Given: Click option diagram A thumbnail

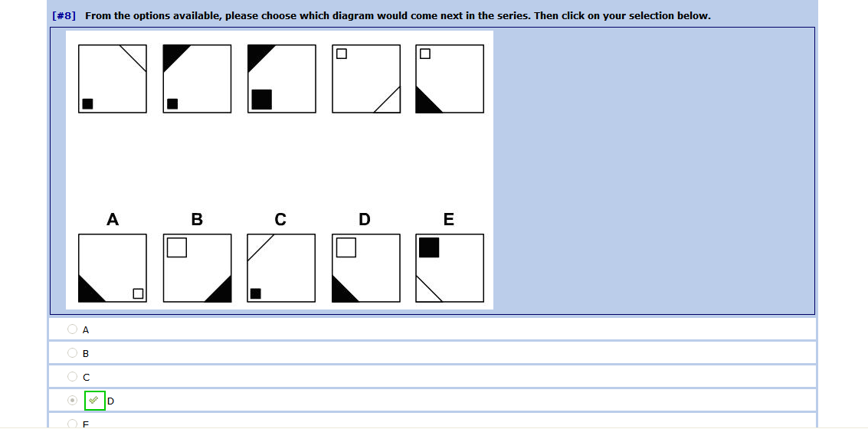Looking at the screenshot, I should [113, 268].
